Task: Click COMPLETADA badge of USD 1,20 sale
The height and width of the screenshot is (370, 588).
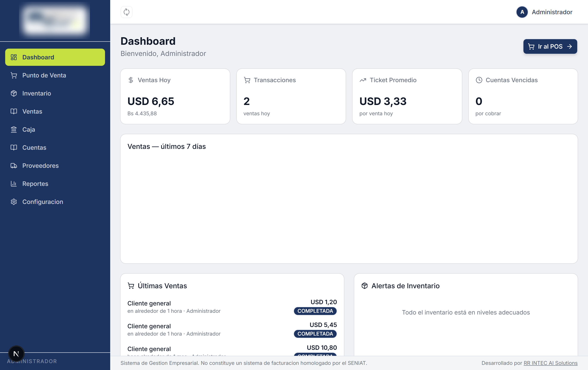Action: click(x=315, y=311)
